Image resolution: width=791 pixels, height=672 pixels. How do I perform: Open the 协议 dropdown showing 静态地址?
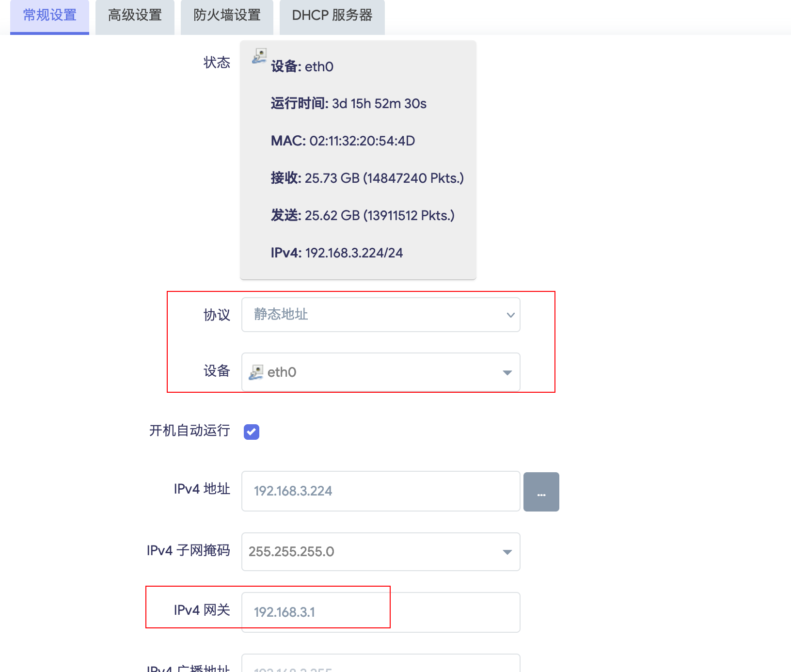[380, 315]
